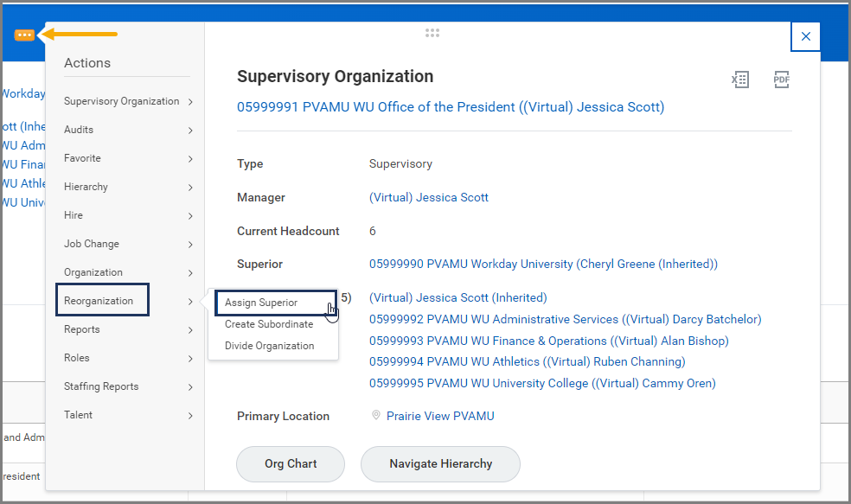This screenshot has width=851, height=504.
Task: Open manager link (Virtual) Jessica Scott
Action: click(x=429, y=197)
